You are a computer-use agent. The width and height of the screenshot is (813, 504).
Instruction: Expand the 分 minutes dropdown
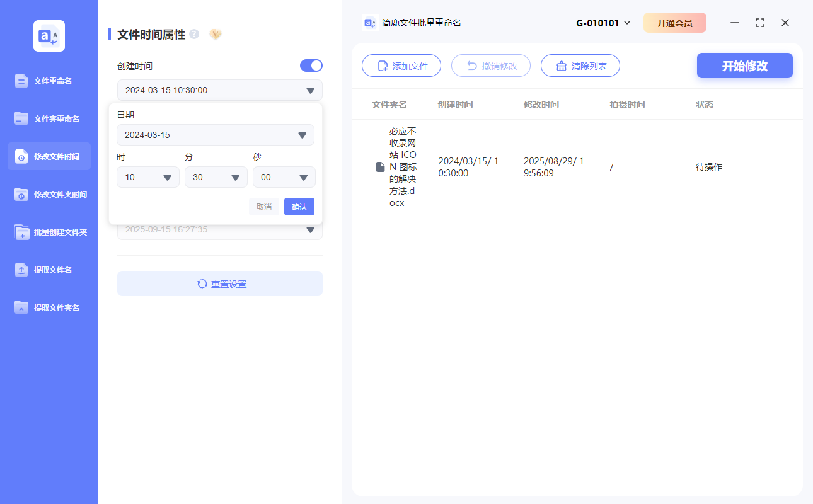click(x=216, y=177)
